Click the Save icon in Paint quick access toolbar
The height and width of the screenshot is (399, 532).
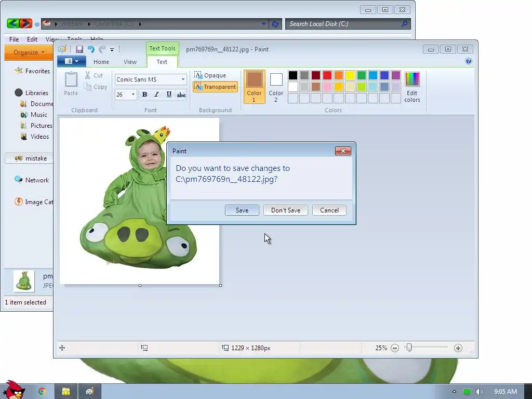pyautogui.click(x=79, y=49)
